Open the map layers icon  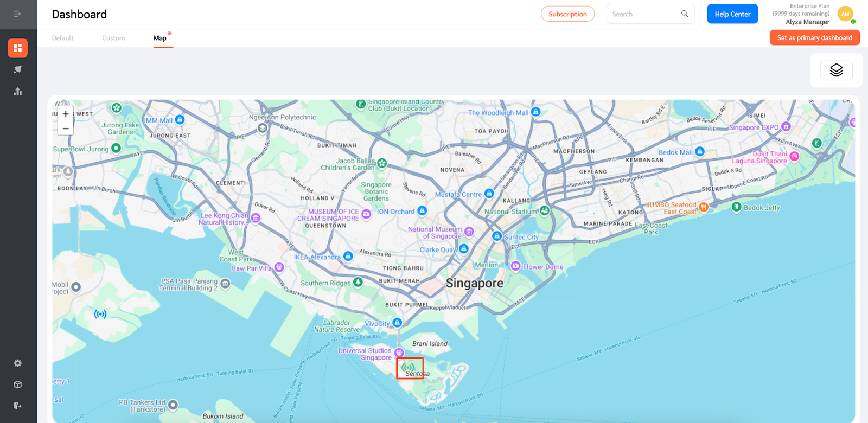(x=837, y=70)
